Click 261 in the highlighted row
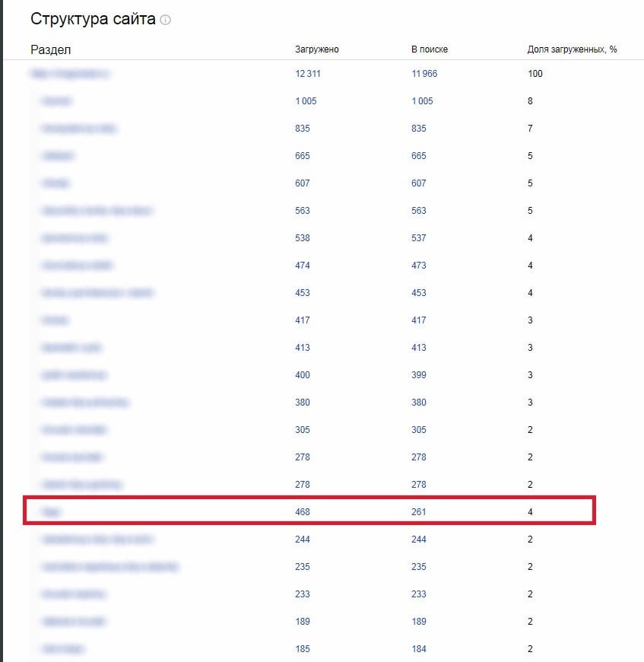This screenshot has height=662, width=644. [419, 512]
